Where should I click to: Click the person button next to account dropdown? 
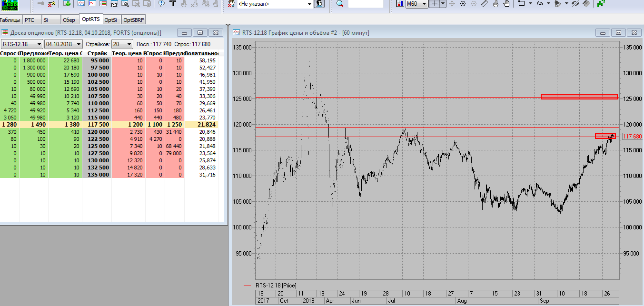click(319, 3)
